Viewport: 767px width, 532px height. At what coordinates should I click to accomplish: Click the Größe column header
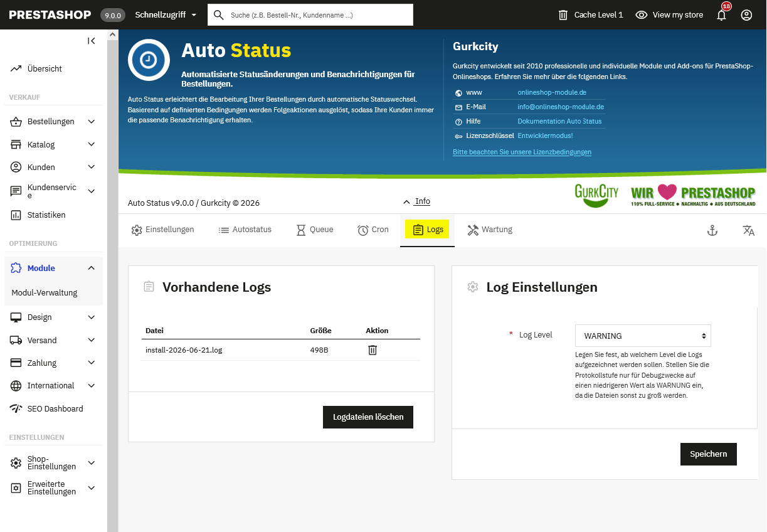[x=320, y=331]
